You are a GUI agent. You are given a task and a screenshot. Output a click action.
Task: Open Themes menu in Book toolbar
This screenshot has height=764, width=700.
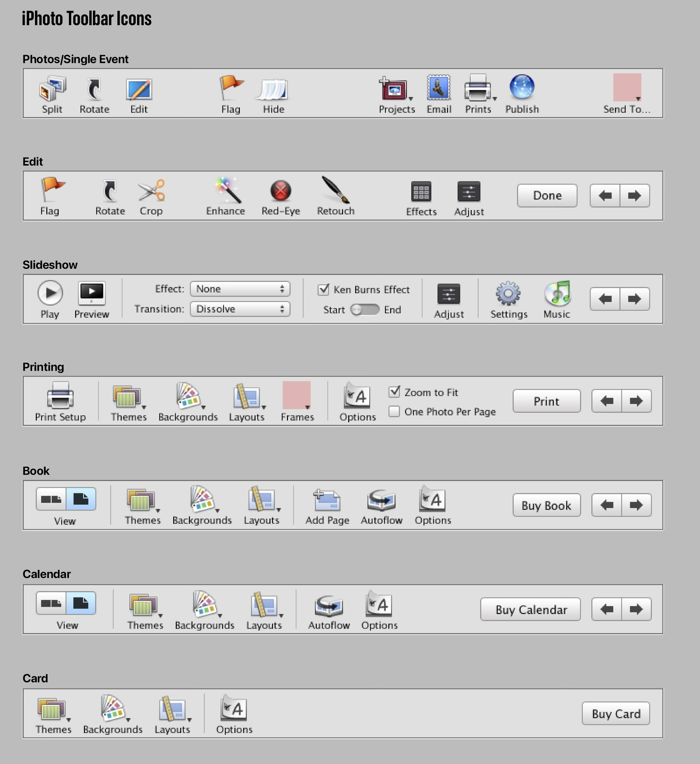pyautogui.click(x=143, y=500)
